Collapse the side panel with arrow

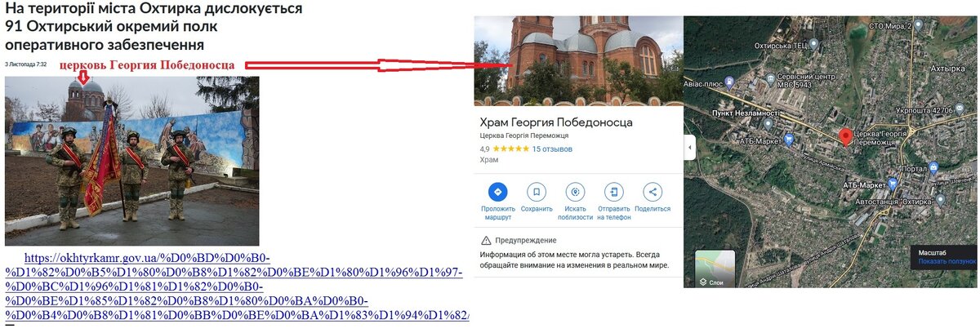[689, 148]
